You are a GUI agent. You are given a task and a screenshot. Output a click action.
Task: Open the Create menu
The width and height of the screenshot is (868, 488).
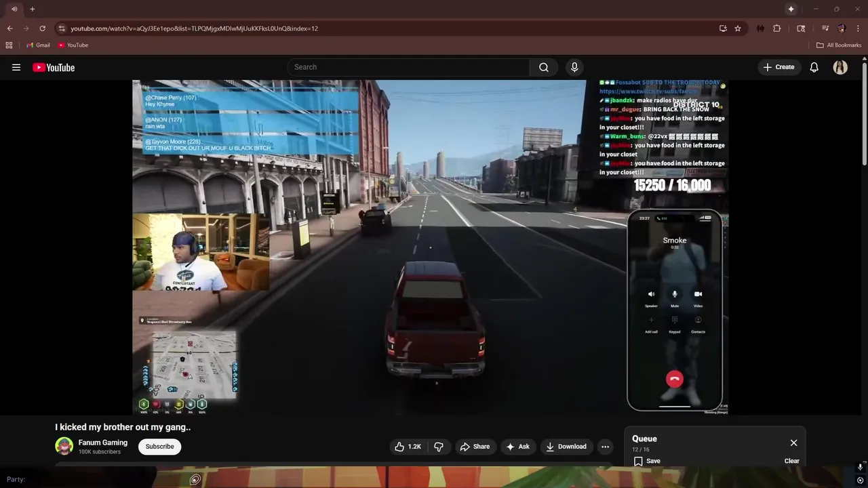pyautogui.click(x=778, y=67)
